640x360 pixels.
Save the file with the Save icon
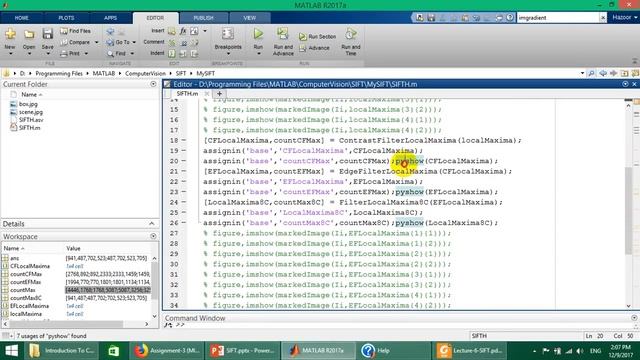click(x=48, y=34)
